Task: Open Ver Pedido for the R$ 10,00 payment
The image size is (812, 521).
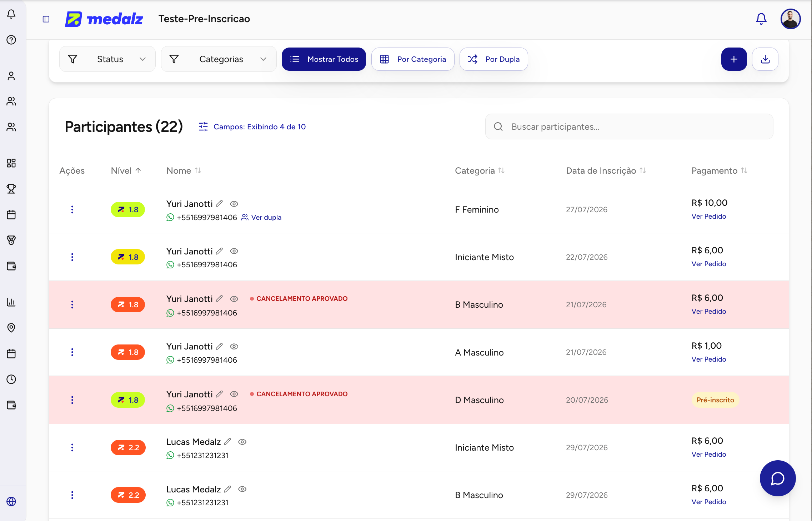Action: click(x=709, y=217)
